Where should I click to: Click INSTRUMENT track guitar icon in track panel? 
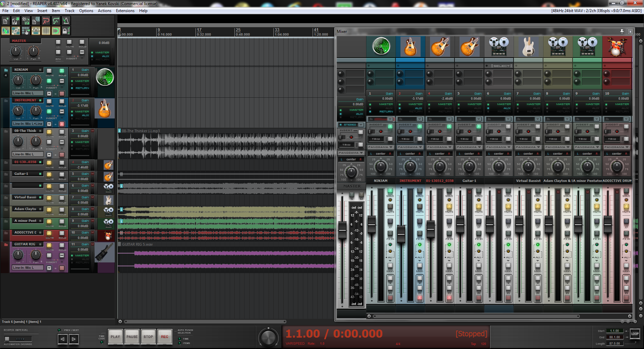104,108
